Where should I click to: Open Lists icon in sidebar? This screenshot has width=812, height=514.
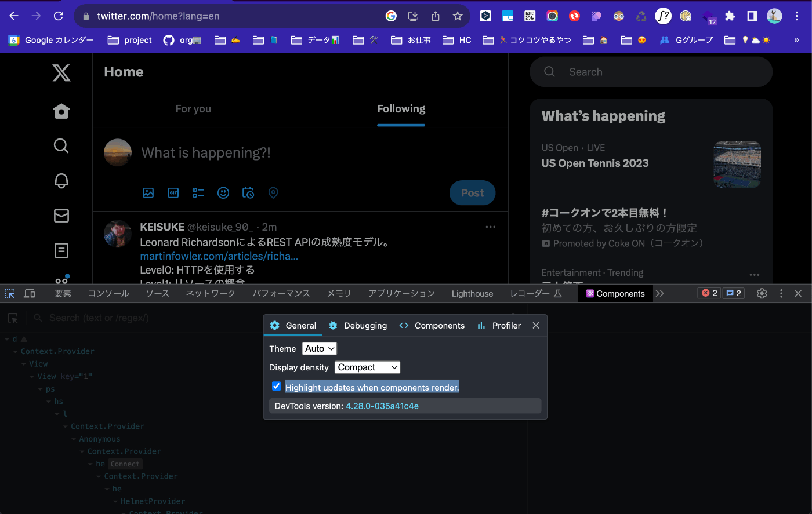(x=61, y=250)
